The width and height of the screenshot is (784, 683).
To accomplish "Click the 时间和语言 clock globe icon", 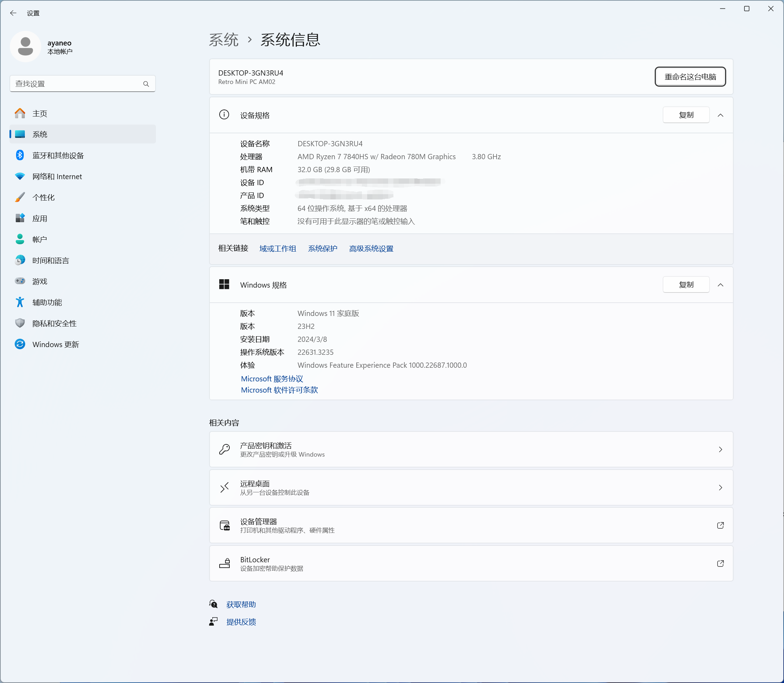I will coord(20,260).
